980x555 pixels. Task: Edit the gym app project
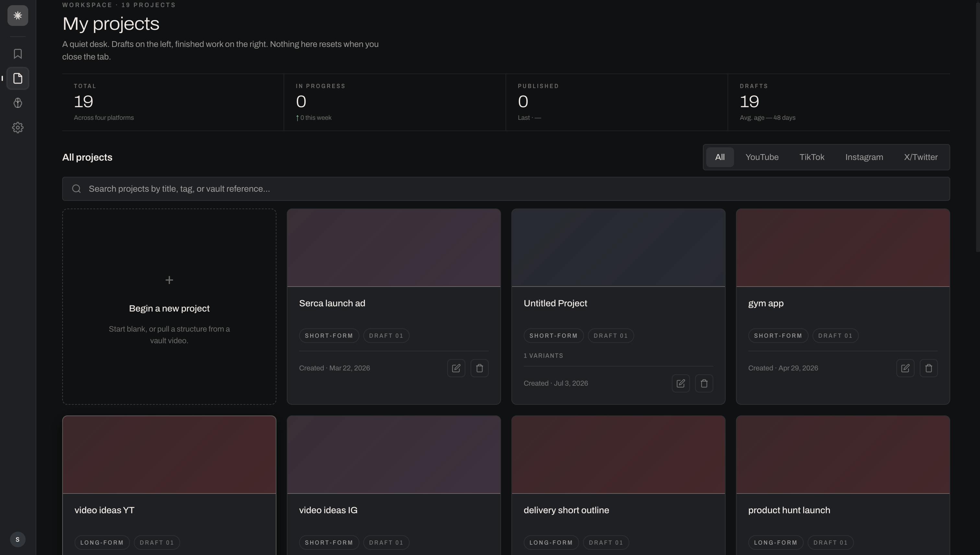pyautogui.click(x=905, y=368)
